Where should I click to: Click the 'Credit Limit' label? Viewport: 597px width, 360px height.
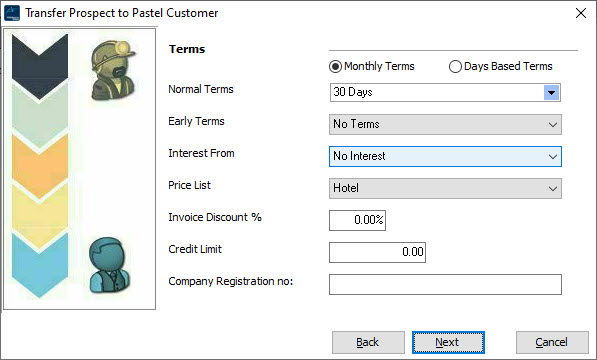pyautogui.click(x=195, y=249)
